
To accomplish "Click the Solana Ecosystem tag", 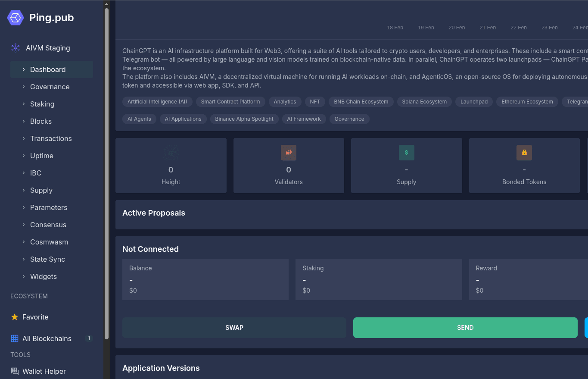I will pyautogui.click(x=424, y=102).
